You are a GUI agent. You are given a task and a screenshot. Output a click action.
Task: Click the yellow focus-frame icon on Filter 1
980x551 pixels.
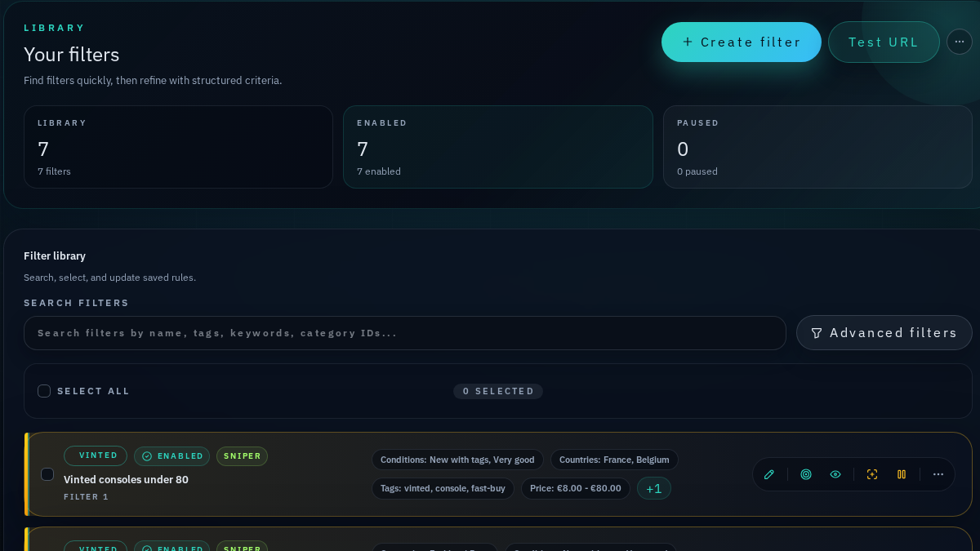pyautogui.click(x=872, y=474)
